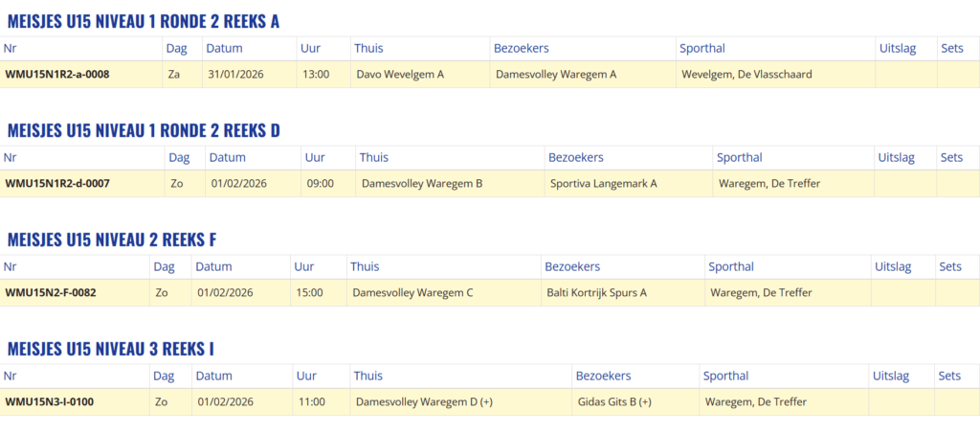Click the Reeks A section heading
980x434 pixels.
pos(144,21)
